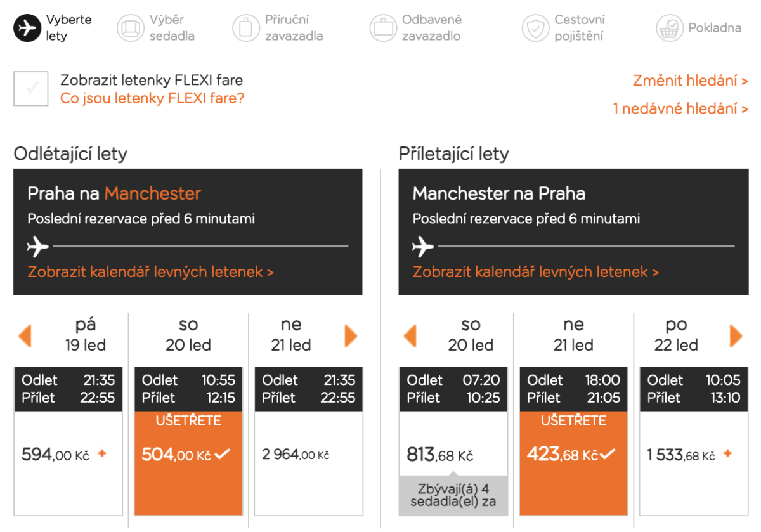Expand Změnit hledání search options
761x532 pixels.
[690, 81]
